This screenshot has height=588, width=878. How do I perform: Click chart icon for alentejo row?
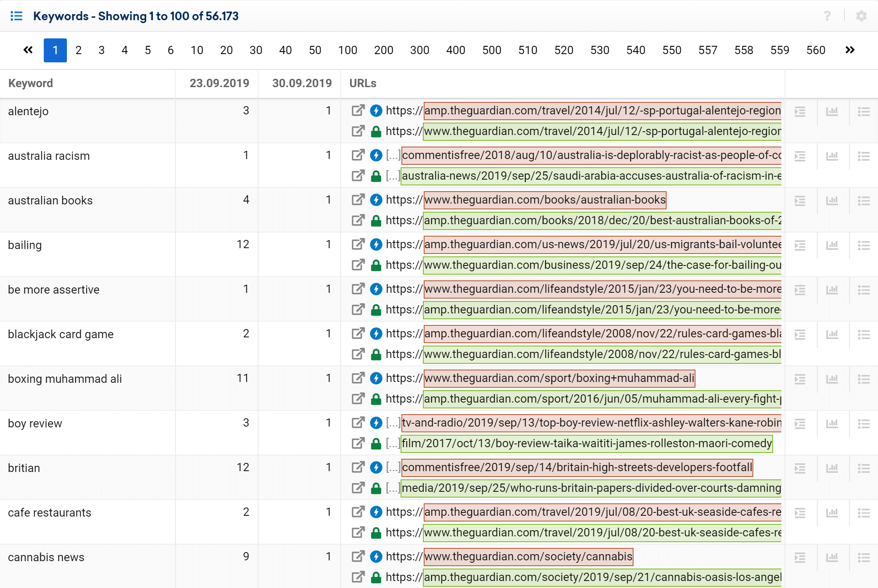[x=832, y=111]
